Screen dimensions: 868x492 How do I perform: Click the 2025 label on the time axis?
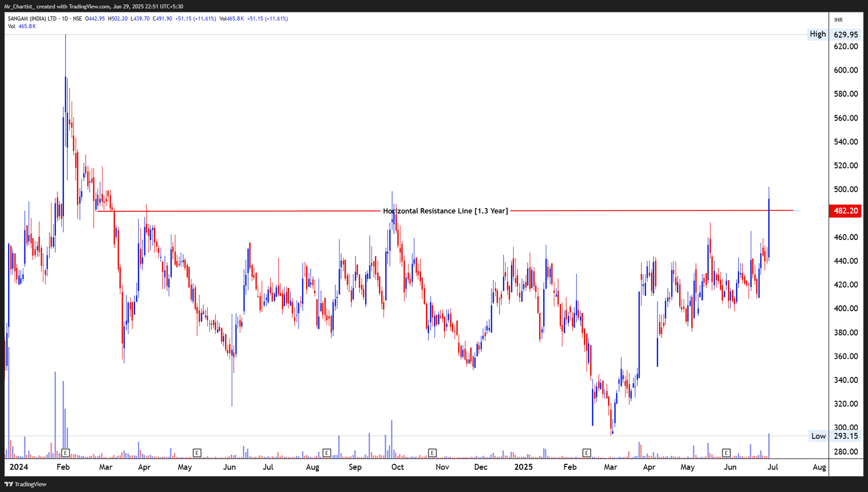tap(524, 466)
